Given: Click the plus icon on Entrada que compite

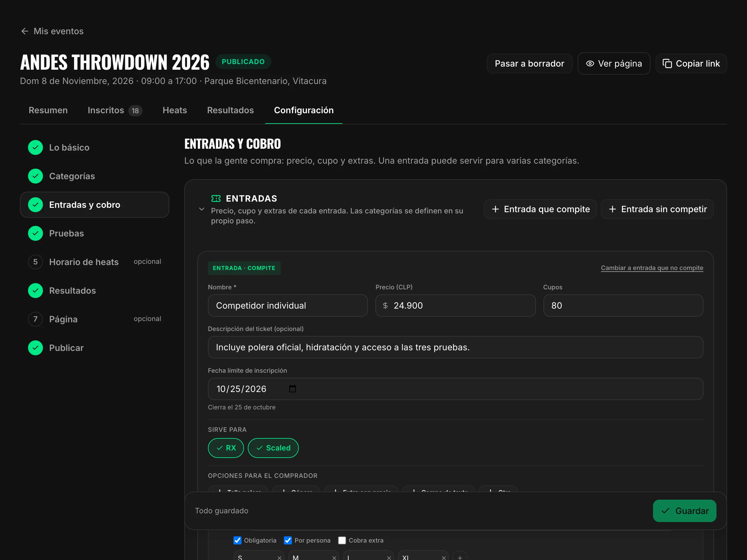Looking at the screenshot, I should [x=495, y=209].
